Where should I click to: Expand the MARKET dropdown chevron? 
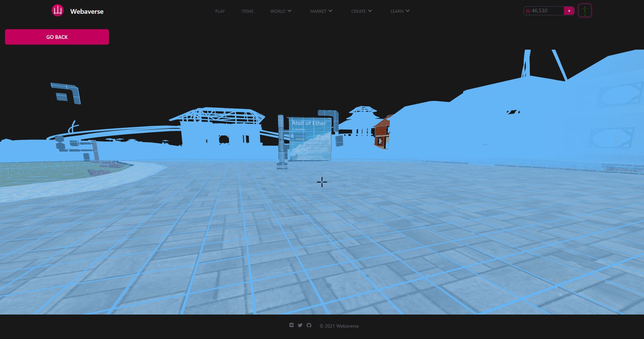pos(330,11)
